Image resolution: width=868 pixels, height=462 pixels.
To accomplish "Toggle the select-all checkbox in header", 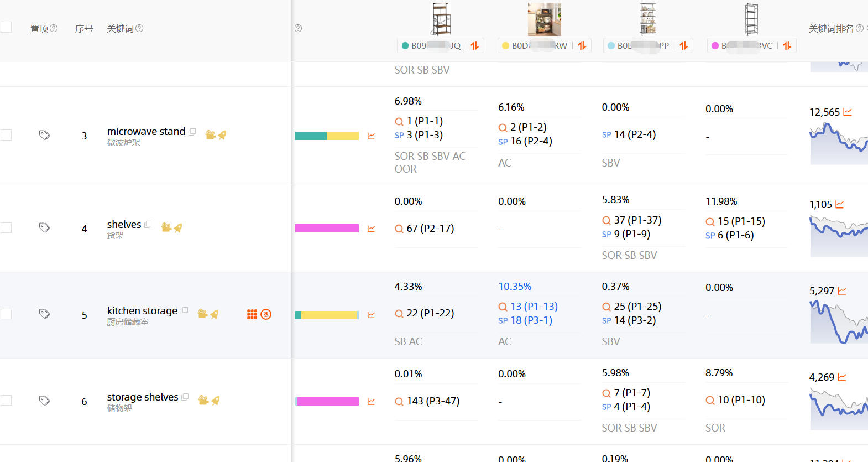I will (x=6, y=27).
